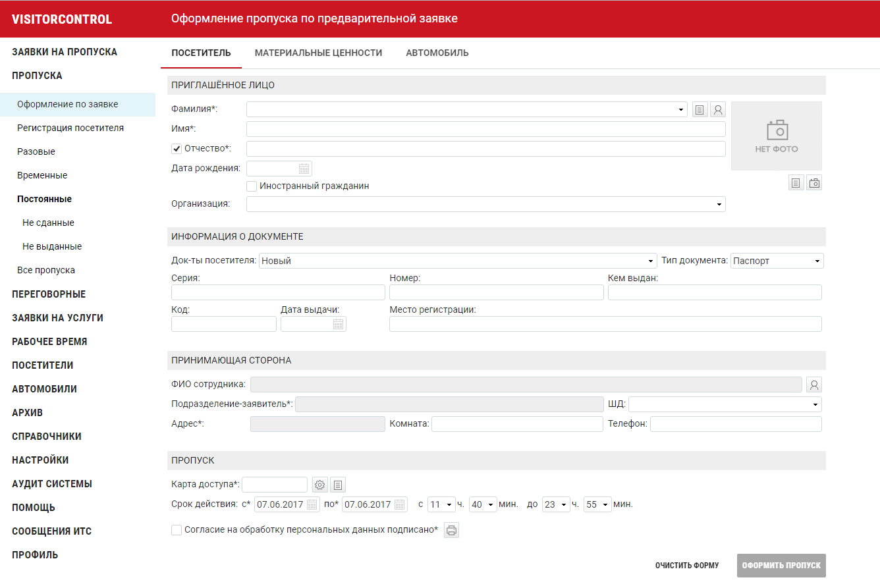This screenshot has width=880, height=588.
Task: Open the Разовые passes list
Action: point(36,151)
